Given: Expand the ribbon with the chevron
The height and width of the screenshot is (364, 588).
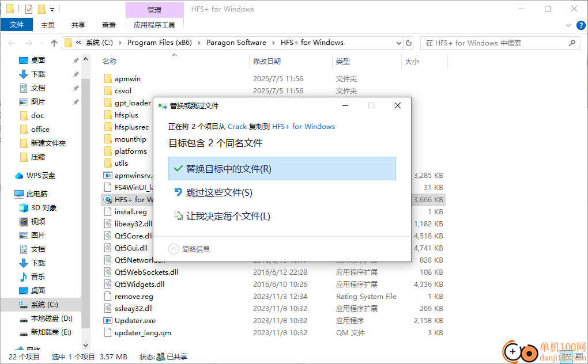Looking at the screenshot, I should click(x=568, y=25).
